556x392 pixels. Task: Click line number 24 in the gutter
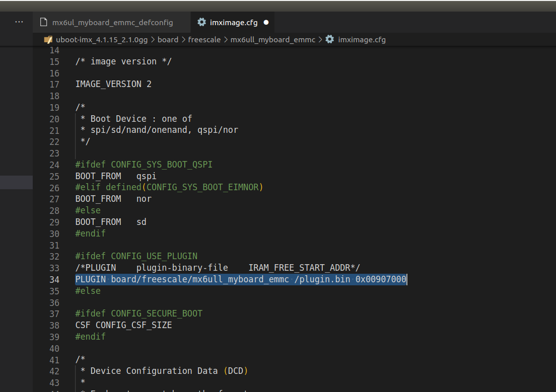pos(54,165)
